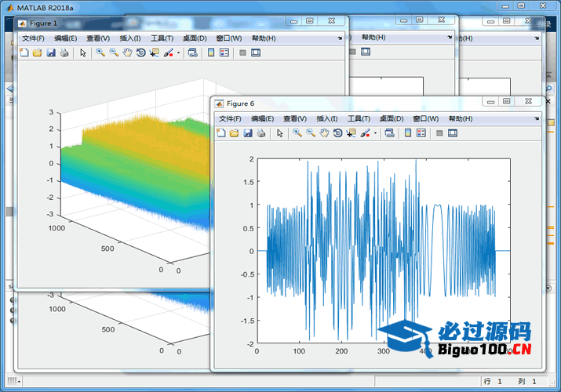Insert Colorbar icon in Figure 6 toolbar

(x=408, y=133)
